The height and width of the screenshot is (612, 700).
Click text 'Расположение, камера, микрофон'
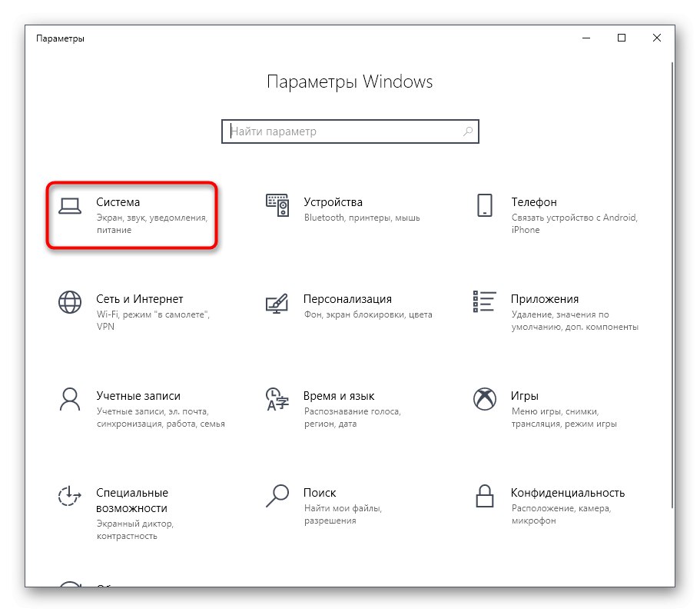pyautogui.click(x=561, y=514)
